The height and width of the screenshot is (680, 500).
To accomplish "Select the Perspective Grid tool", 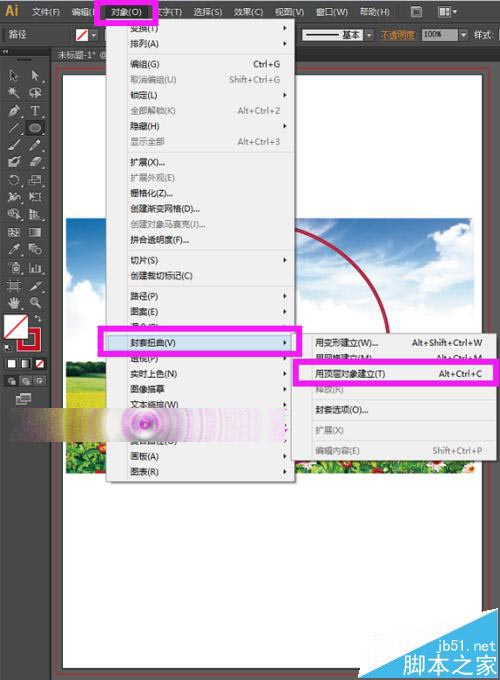I will 35,214.
